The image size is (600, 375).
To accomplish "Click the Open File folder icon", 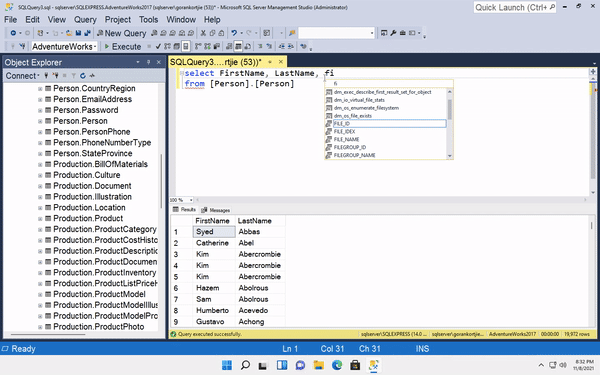I will coord(69,33).
